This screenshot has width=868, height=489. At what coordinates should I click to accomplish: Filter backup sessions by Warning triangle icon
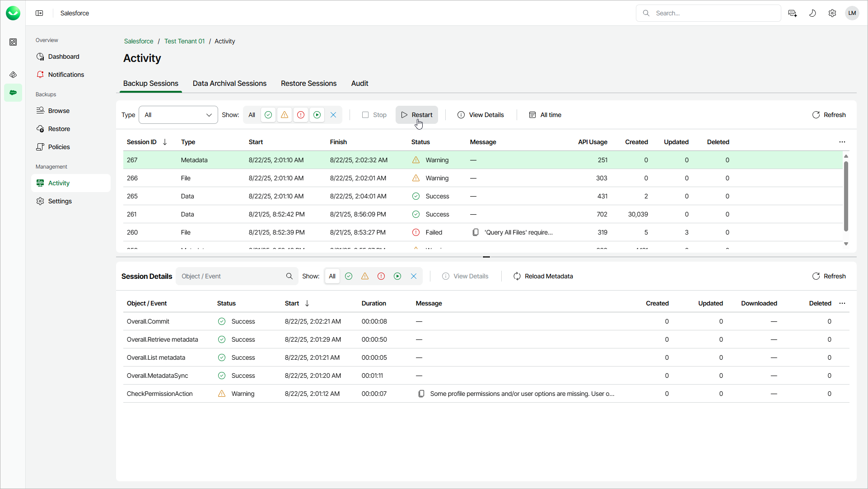click(x=285, y=115)
